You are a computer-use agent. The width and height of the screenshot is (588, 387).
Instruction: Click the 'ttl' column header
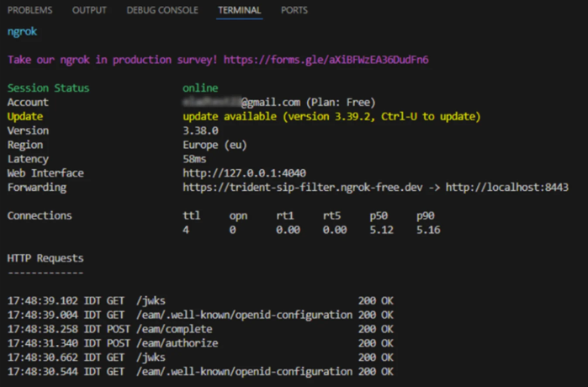192,215
